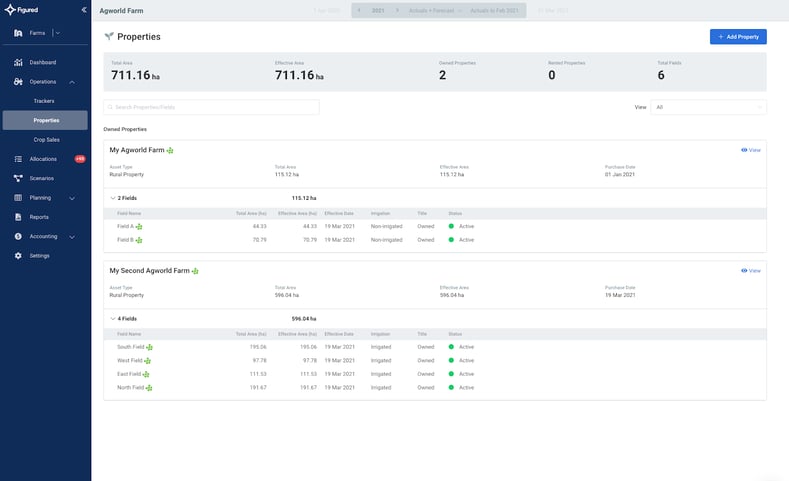Open Settings in sidebar
The width and height of the screenshot is (789, 481).
(39, 256)
